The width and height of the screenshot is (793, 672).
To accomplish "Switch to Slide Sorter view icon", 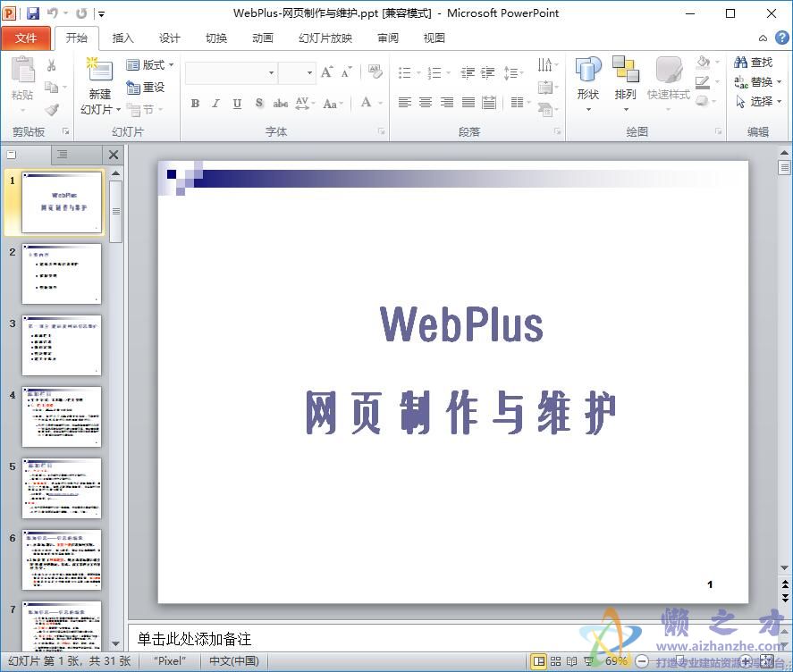I will [x=556, y=661].
